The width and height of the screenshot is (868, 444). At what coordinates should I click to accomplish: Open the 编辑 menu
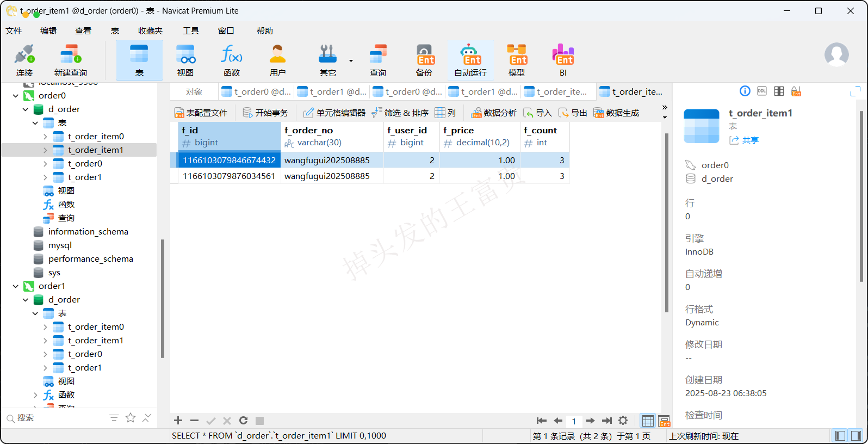48,31
